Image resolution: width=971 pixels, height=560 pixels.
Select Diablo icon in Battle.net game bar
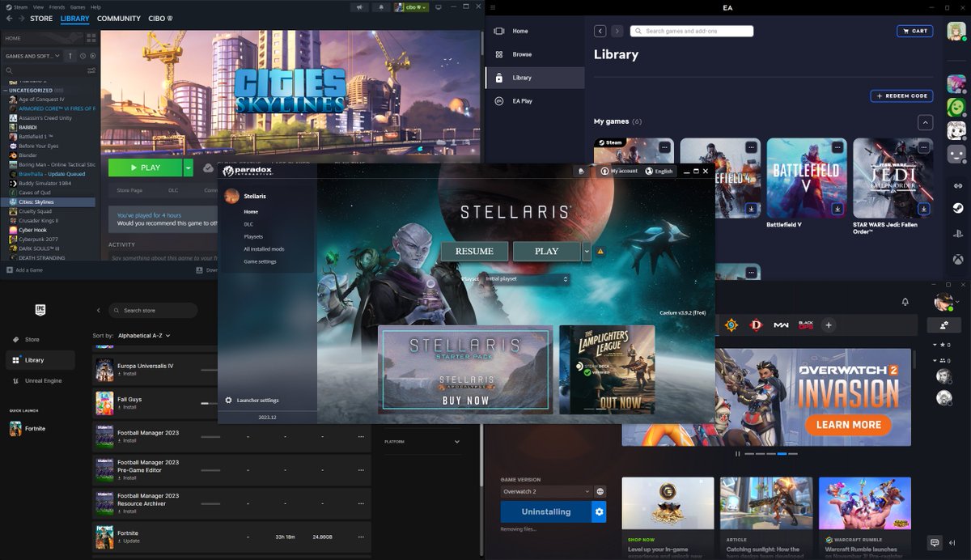(757, 325)
